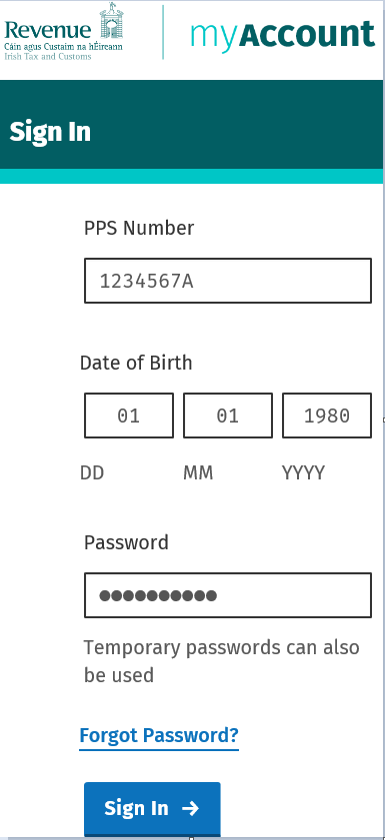Screen dimensions: 385x840
Task: Click the DD label below the day field
Action: 92,473
